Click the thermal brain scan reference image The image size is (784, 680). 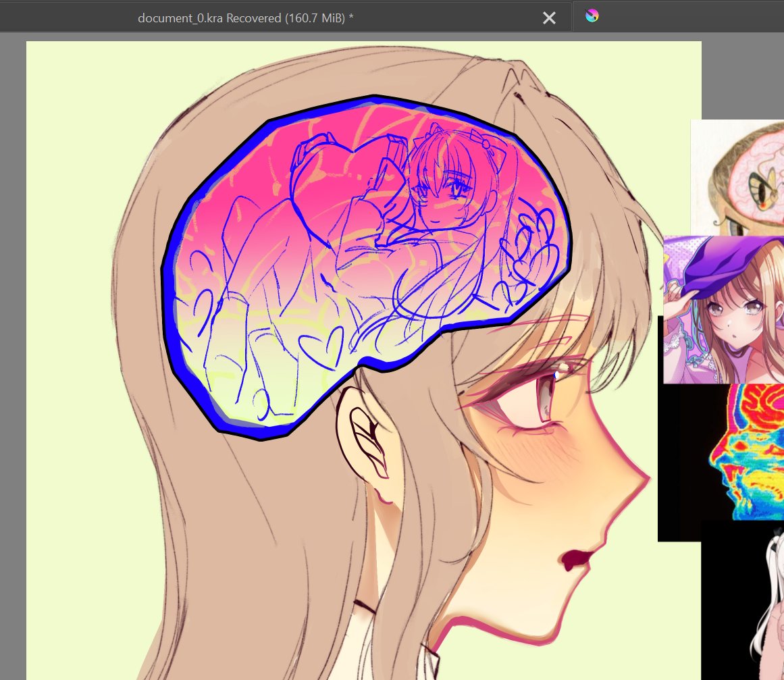tap(721, 452)
